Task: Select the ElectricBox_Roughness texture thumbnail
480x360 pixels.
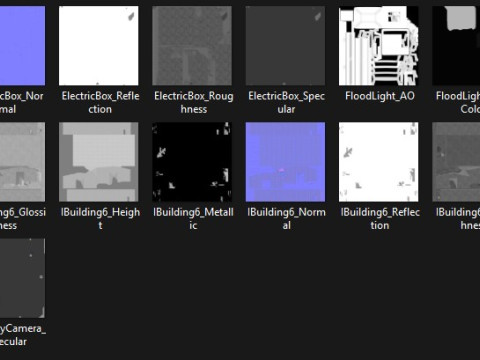Action: (x=192, y=46)
